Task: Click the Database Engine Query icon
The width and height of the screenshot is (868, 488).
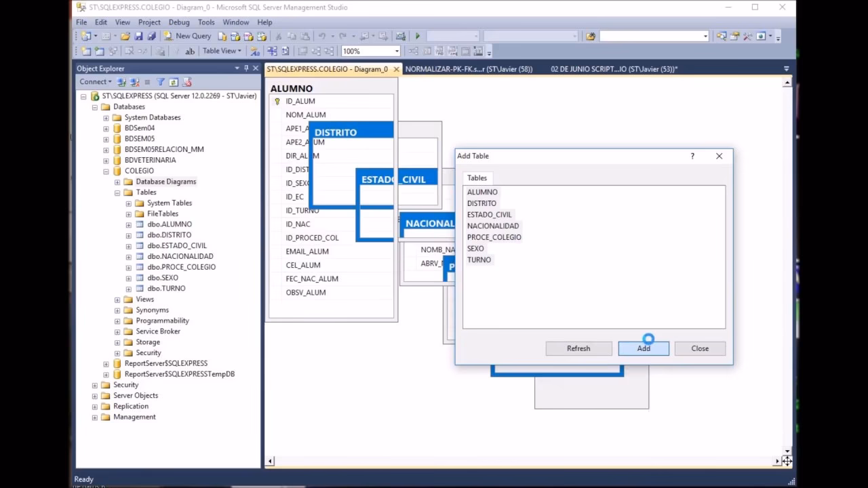Action: click(x=222, y=36)
